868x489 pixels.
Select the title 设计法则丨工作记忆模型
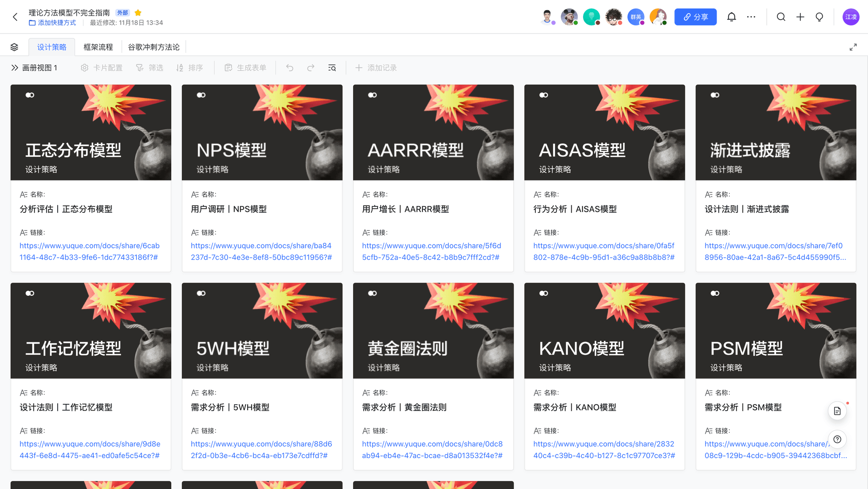66,407
